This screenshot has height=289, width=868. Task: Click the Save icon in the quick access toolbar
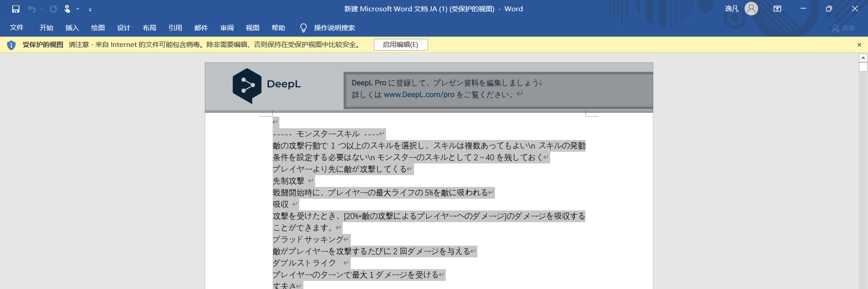pos(16,9)
